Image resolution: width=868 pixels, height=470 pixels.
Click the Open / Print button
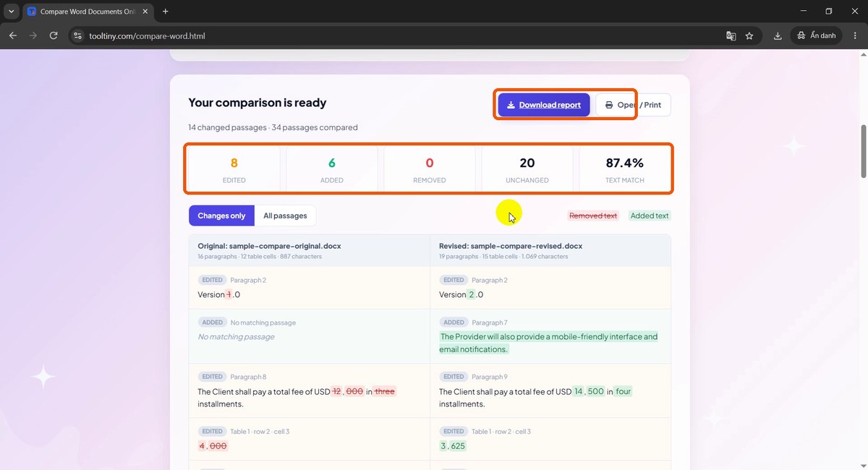pyautogui.click(x=633, y=105)
